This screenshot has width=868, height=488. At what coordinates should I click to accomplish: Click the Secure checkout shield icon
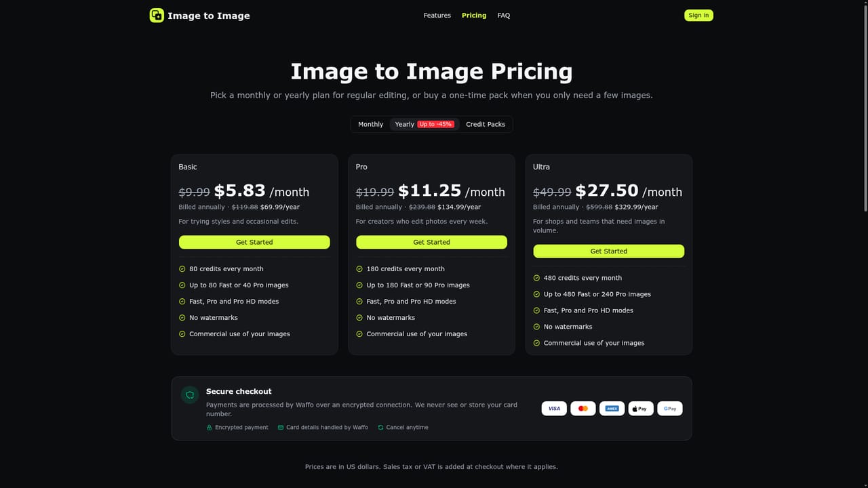pos(190,394)
